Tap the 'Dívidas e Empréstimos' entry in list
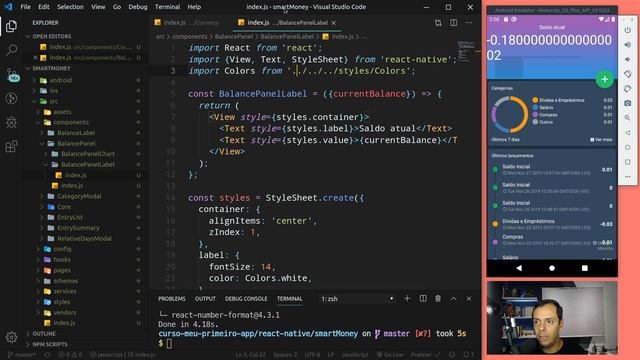 click(552, 224)
